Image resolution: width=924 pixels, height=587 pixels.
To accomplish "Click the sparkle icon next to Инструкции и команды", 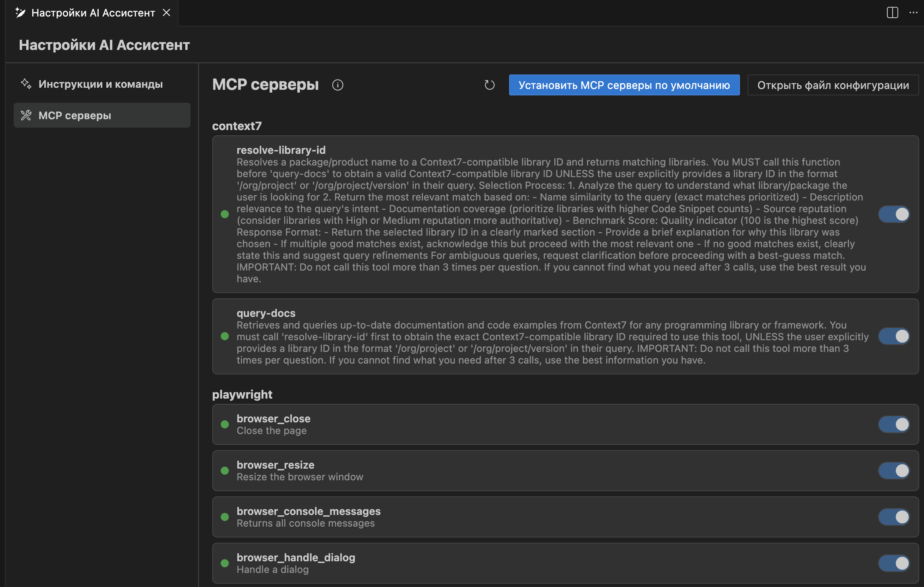I will click(x=26, y=84).
